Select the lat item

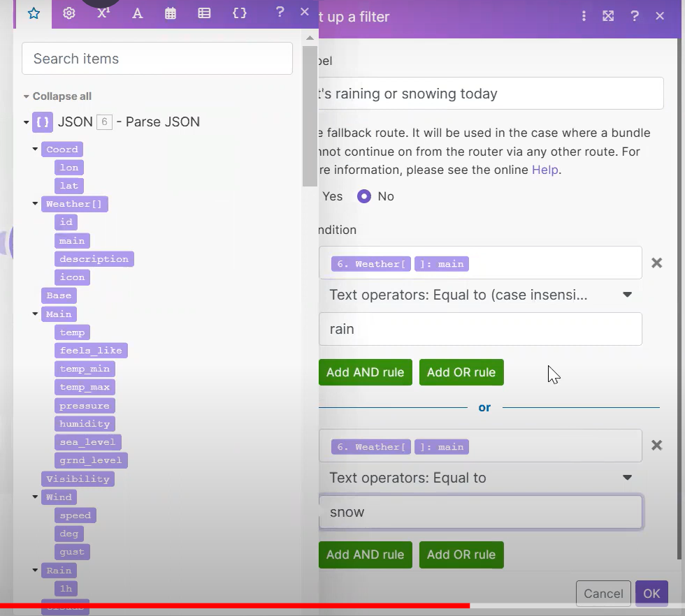(69, 186)
